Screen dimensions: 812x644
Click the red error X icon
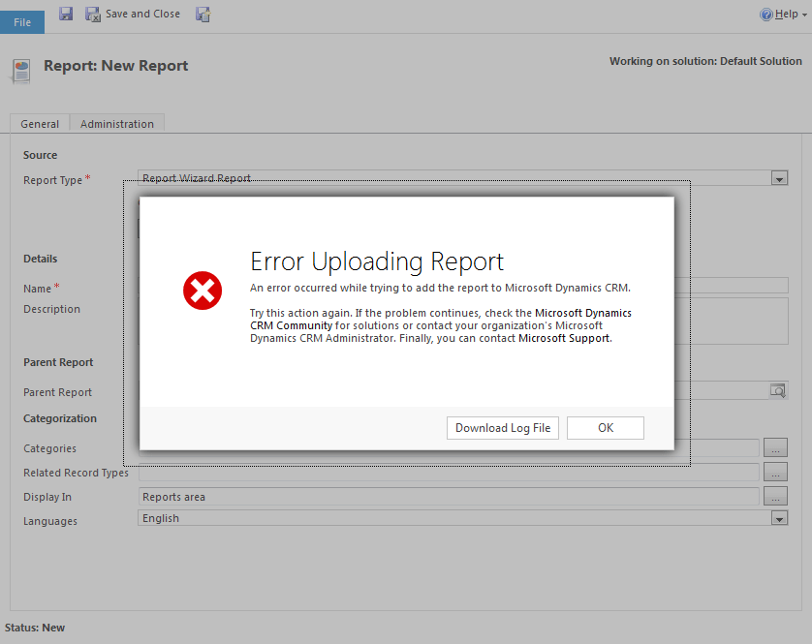[x=203, y=291]
